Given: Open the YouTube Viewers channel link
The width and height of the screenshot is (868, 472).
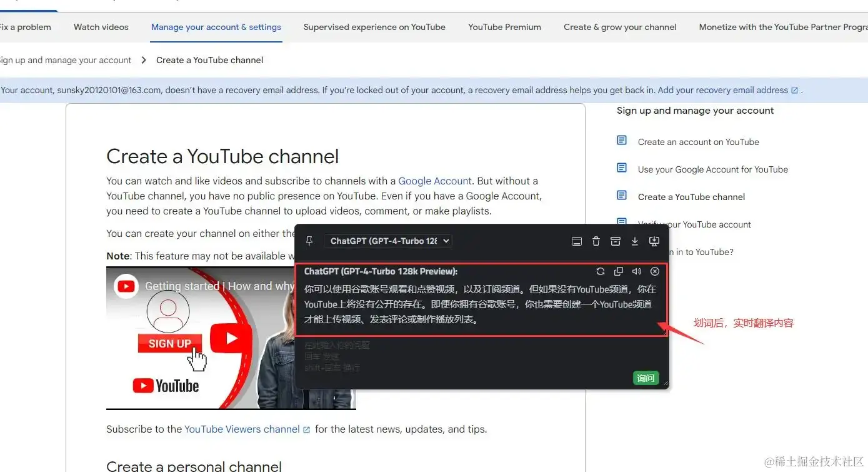Looking at the screenshot, I should coord(242,429).
